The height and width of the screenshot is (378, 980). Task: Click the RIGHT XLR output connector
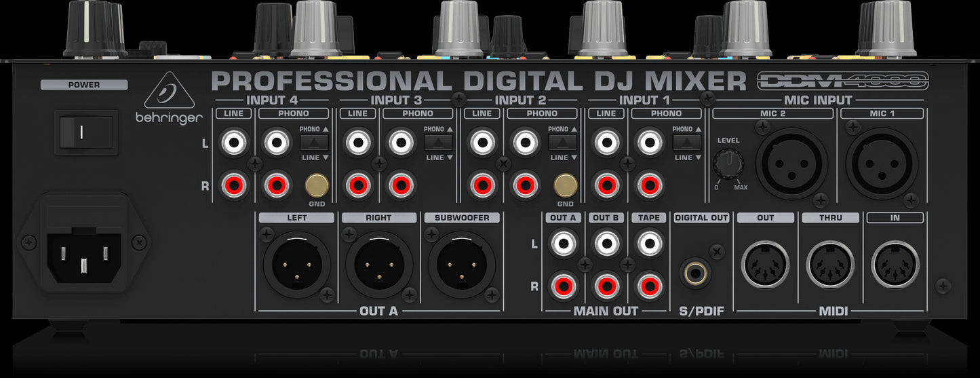click(x=378, y=264)
